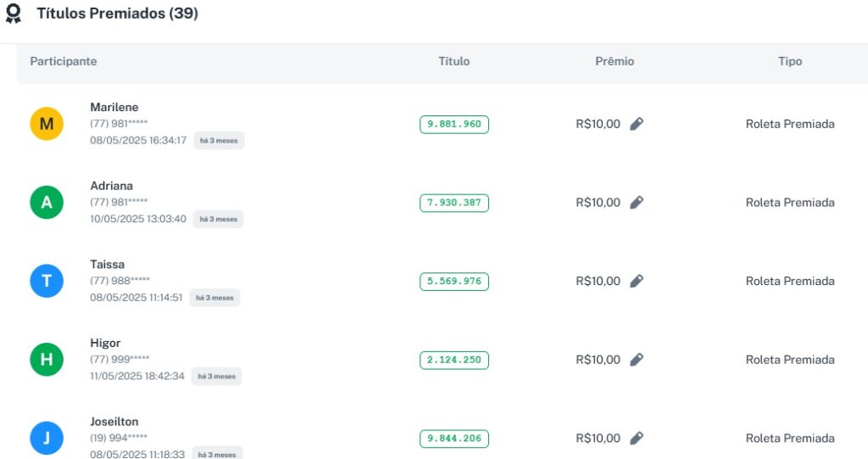Click title number 7.930.387 badge

click(x=453, y=203)
